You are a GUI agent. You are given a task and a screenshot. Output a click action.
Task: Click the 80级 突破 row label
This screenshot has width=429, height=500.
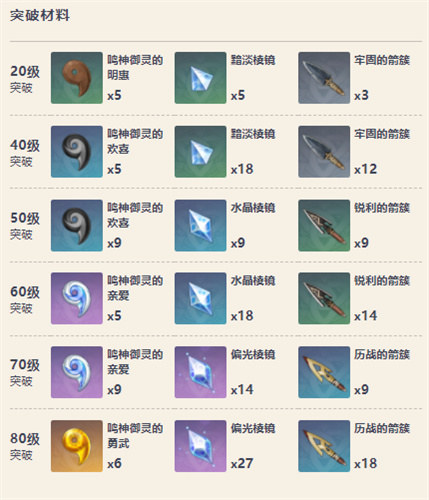pos(25,446)
